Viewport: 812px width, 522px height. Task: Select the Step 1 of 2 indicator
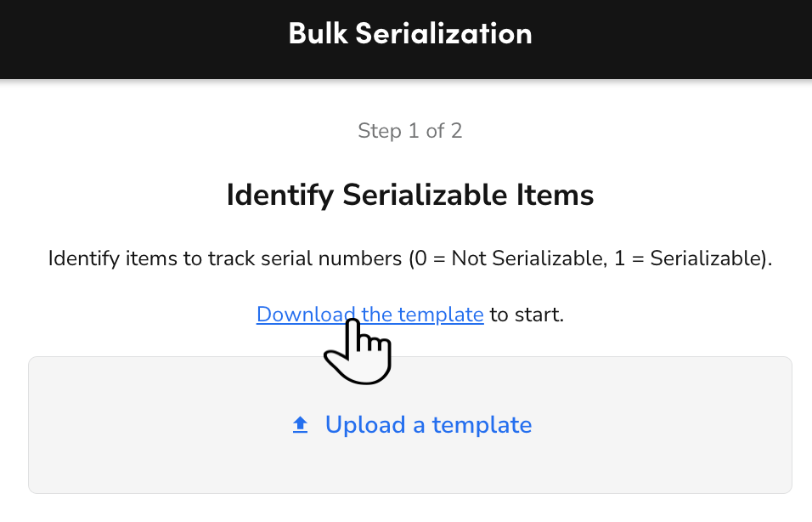tap(410, 131)
